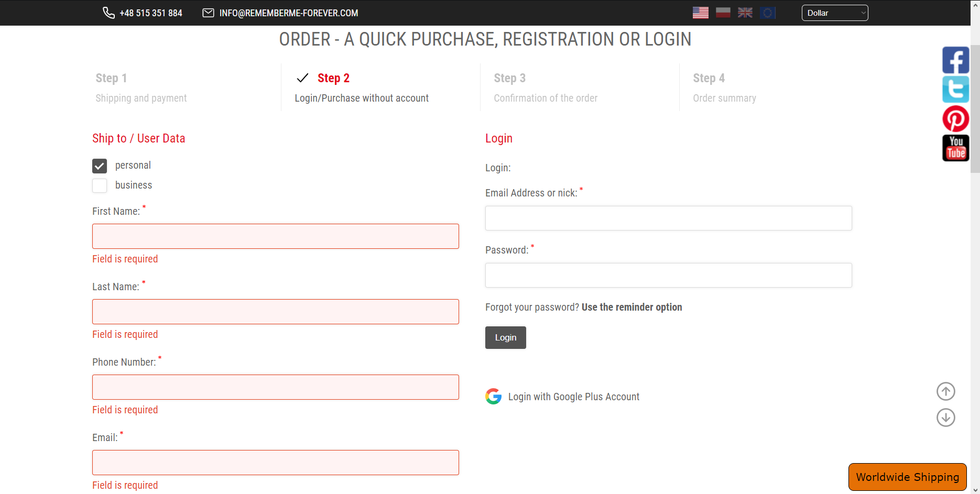The width and height of the screenshot is (980, 494).
Task: Go to Step 1 Shipping and payment
Action: click(141, 87)
